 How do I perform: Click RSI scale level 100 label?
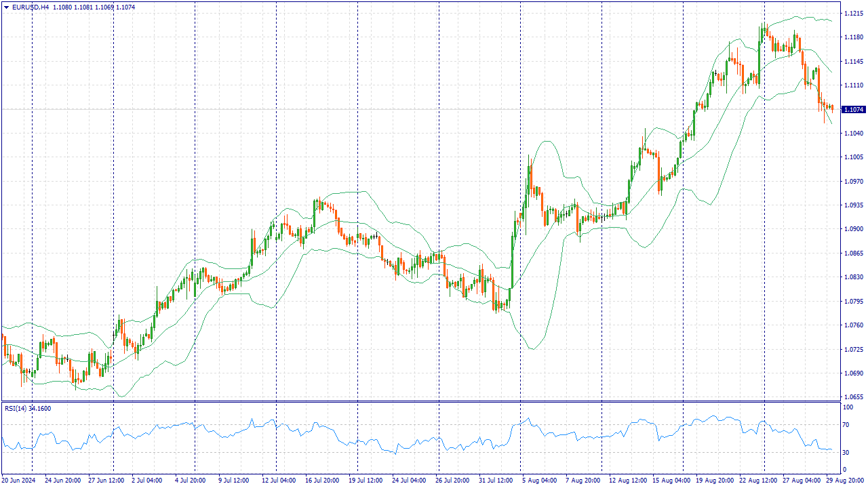pos(848,408)
